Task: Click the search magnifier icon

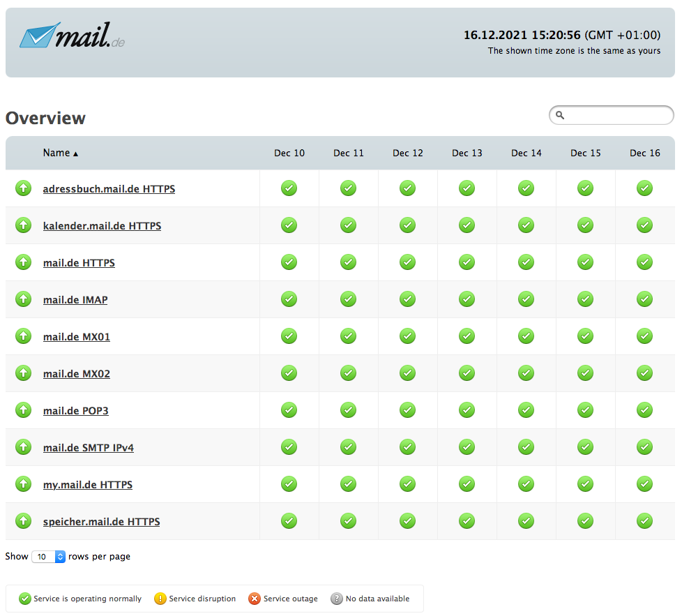Action: point(560,115)
